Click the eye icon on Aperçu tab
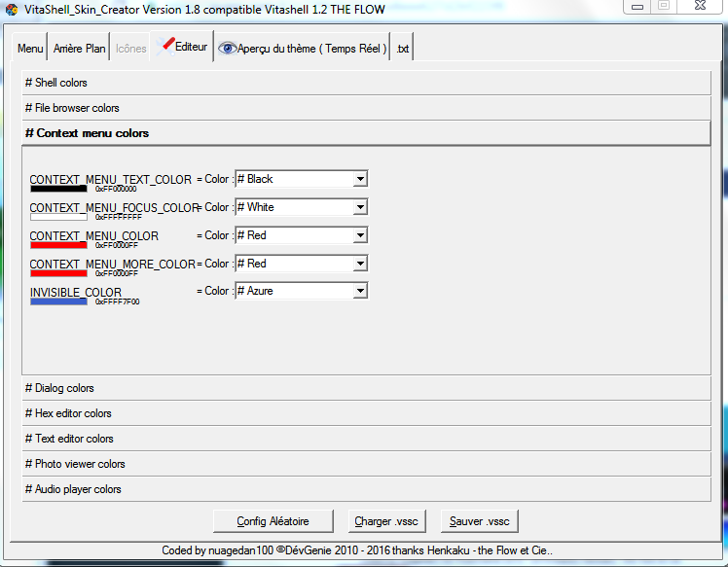 [x=227, y=49]
